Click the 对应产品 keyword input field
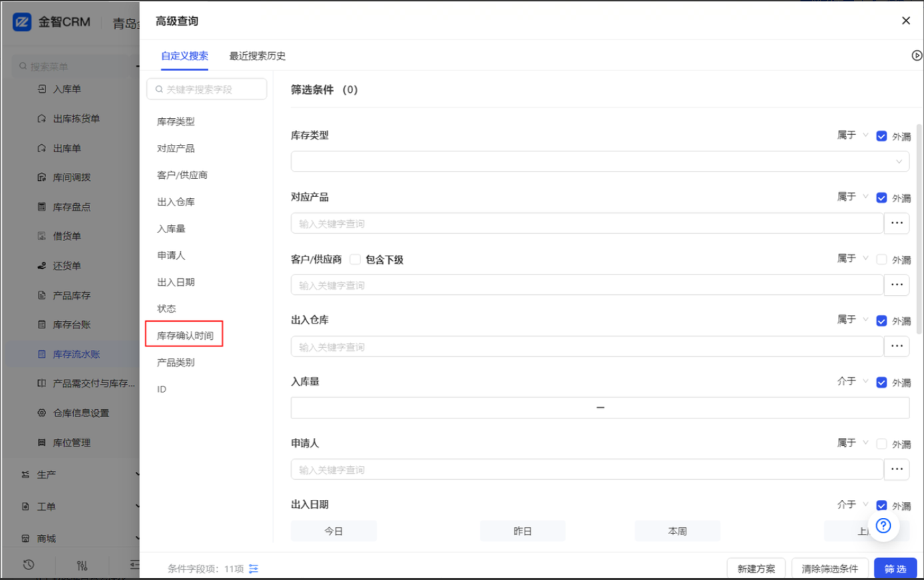 click(587, 223)
